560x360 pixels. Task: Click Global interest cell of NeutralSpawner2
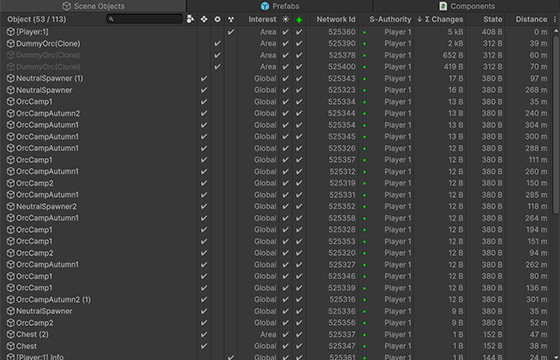pyautogui.click(x=265, y=206)
